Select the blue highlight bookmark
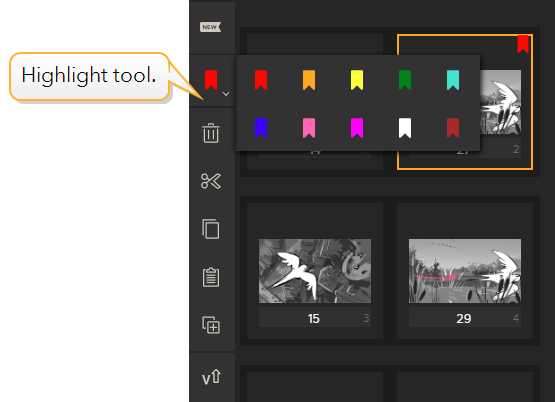The image size is (555, 402). (x=261, y=128)
